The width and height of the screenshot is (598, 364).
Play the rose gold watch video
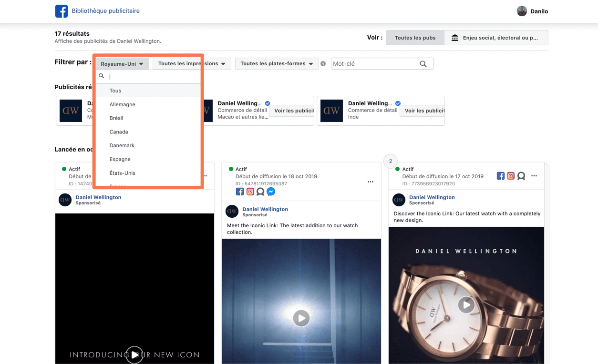tap(466, 305)
